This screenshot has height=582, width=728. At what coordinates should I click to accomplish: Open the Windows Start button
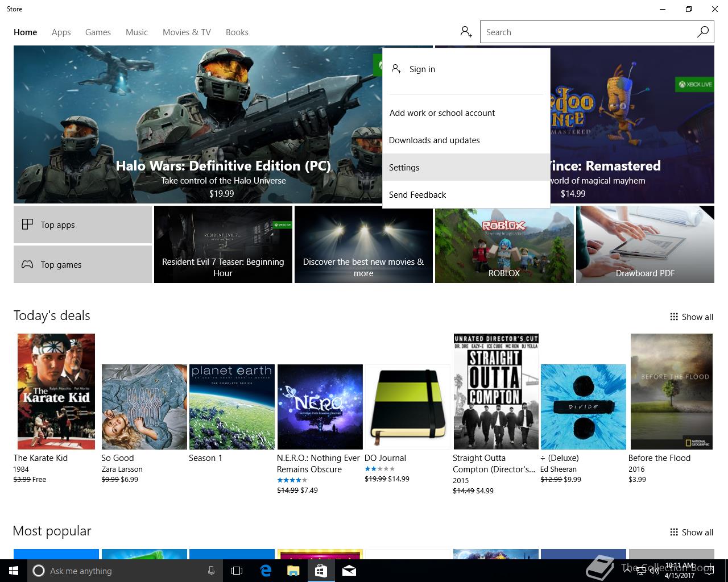(x=14, y=571)
